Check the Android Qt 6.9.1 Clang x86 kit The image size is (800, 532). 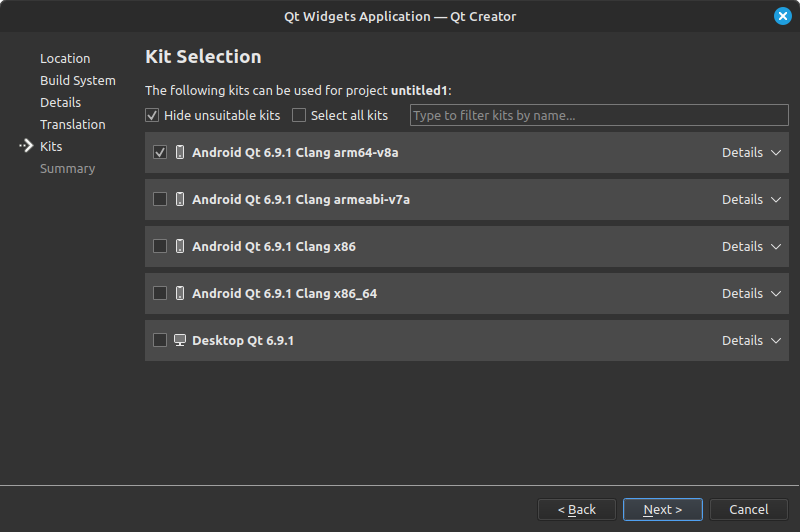pyautogui.click(x=160, y=246)
